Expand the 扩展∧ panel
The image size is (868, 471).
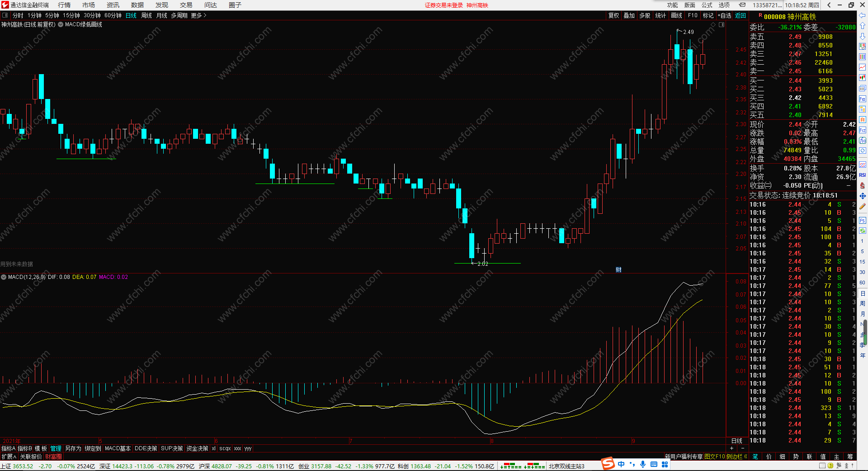(x=9, y=457)
